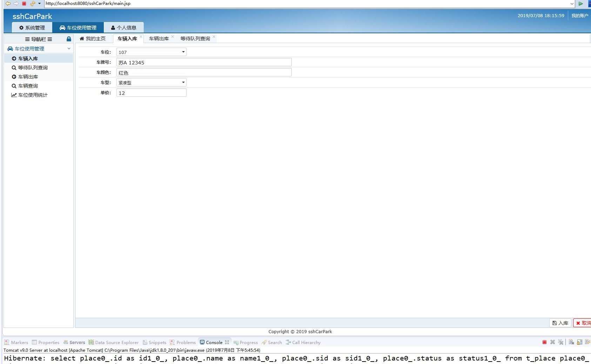Select 车辆入库 in the sidebar navigation
This screenshot has height=364, width=591.
39,59
